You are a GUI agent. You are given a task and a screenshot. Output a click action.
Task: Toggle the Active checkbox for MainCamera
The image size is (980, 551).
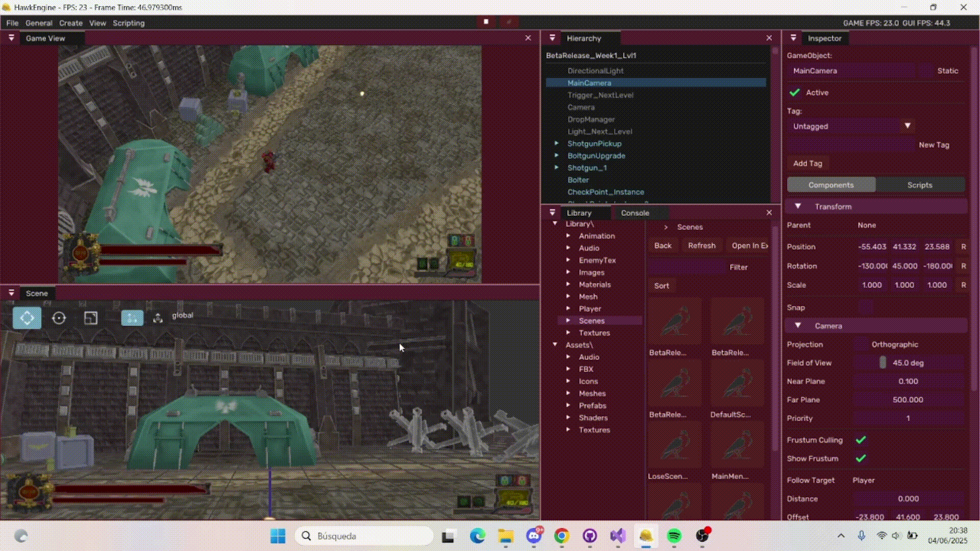point(795,92)
